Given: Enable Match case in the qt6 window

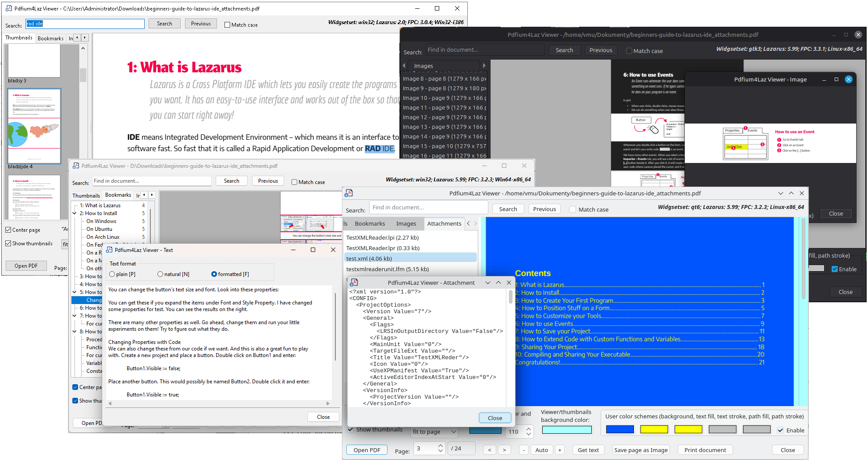Looking at the screenshot, I should (573, 209).
